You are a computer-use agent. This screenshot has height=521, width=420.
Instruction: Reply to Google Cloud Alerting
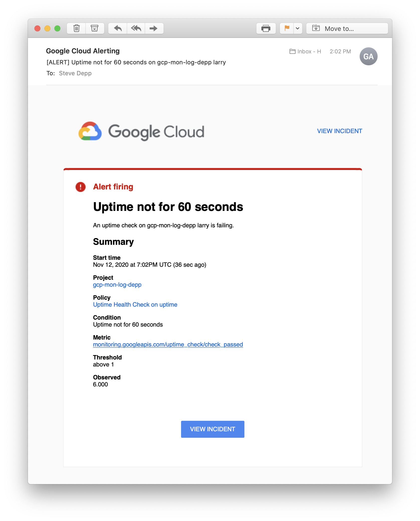point(118,28)
